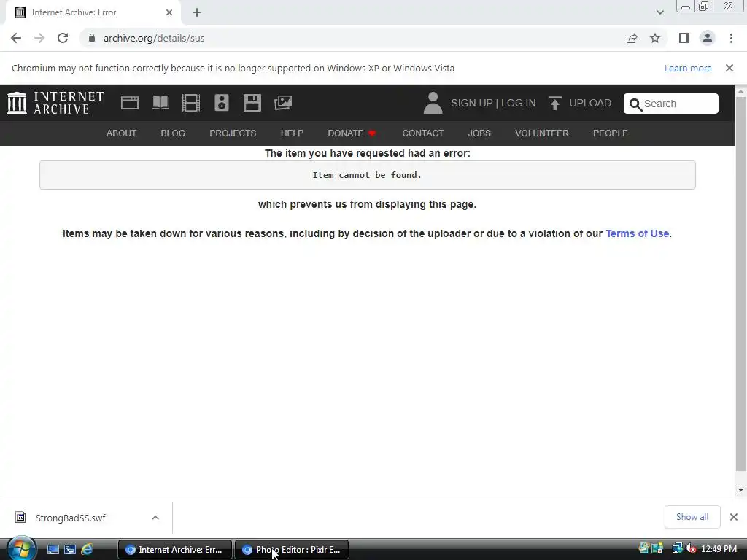747x560 pixels.
Task: Click the Internet Archive logo
Action: (55, 103)
